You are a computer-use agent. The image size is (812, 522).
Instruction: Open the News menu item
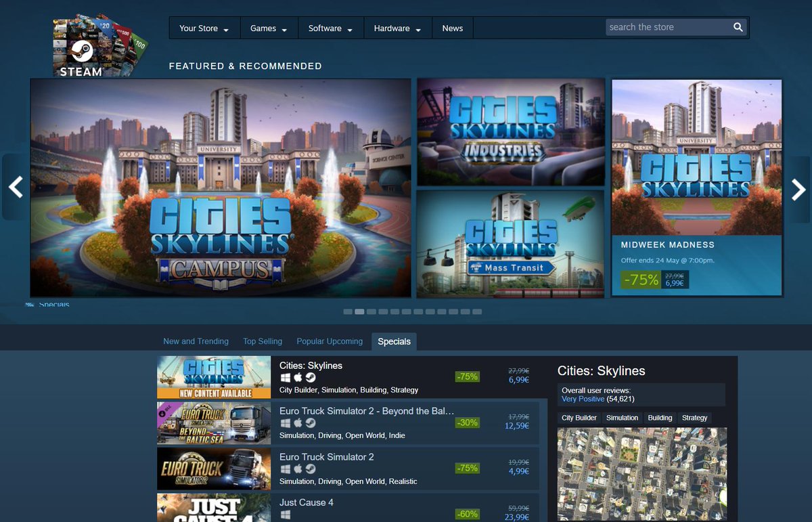click(453, 28)
